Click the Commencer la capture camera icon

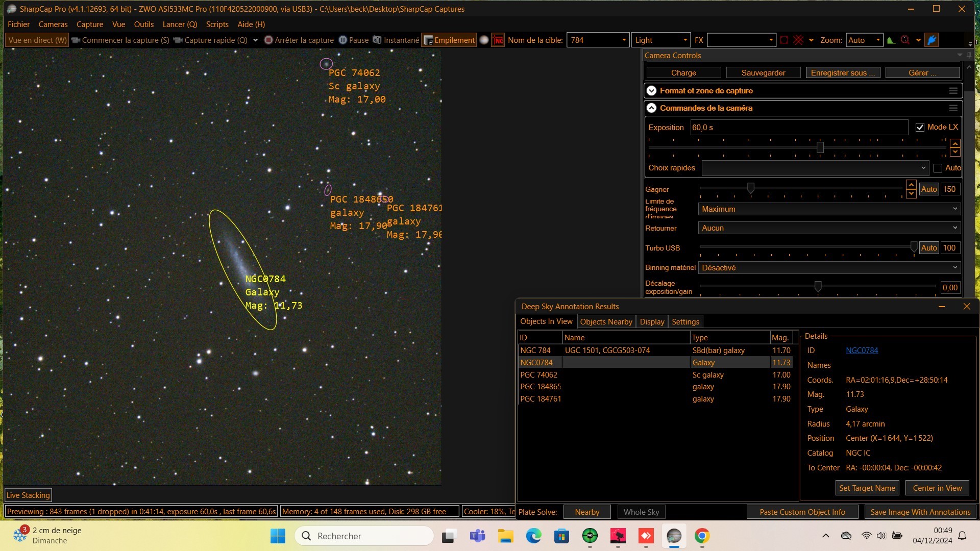coord(76,40)
